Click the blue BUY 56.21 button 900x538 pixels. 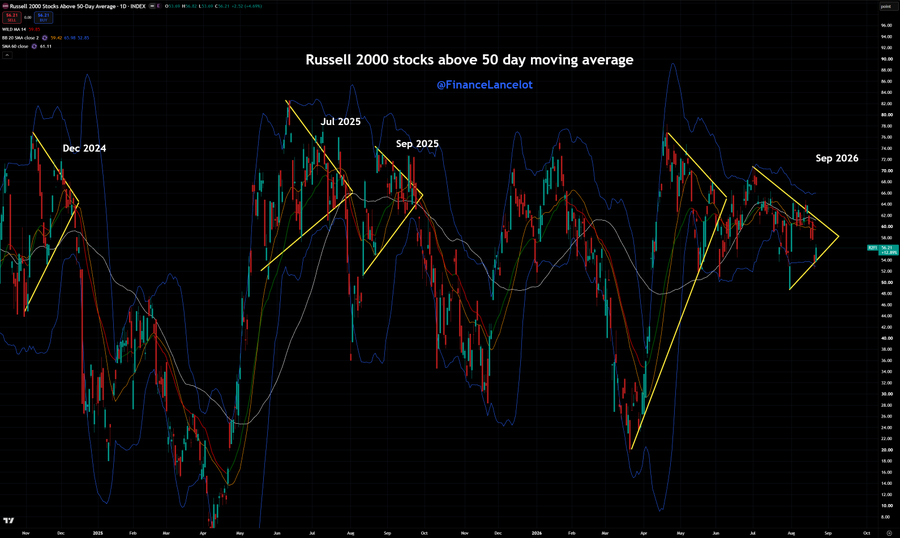43,17
